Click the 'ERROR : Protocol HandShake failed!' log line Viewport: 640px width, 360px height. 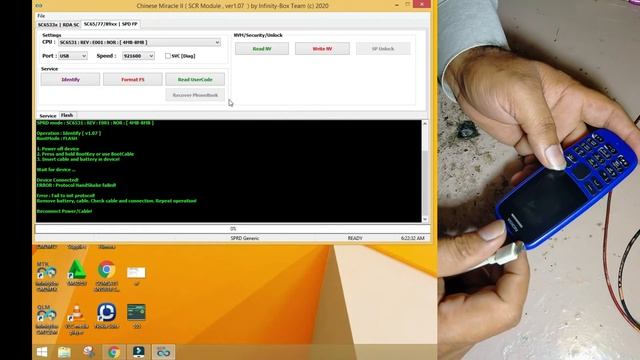coord(76,185)
